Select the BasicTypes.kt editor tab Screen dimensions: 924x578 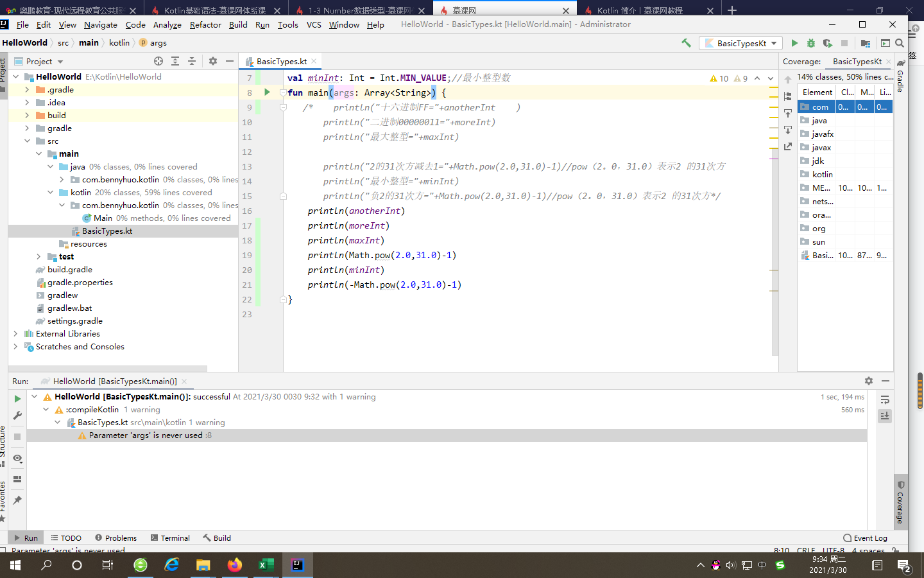pos(281,61)
